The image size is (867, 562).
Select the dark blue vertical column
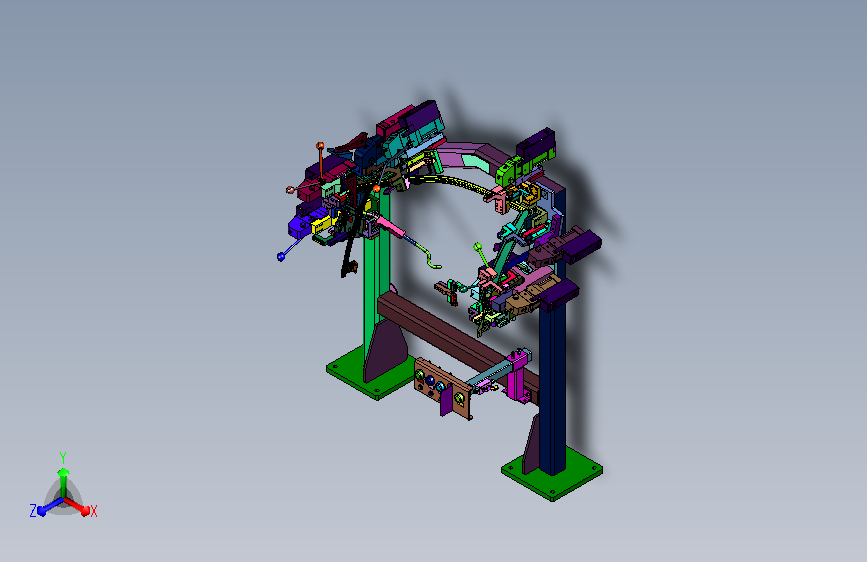[x=552, y=387]
